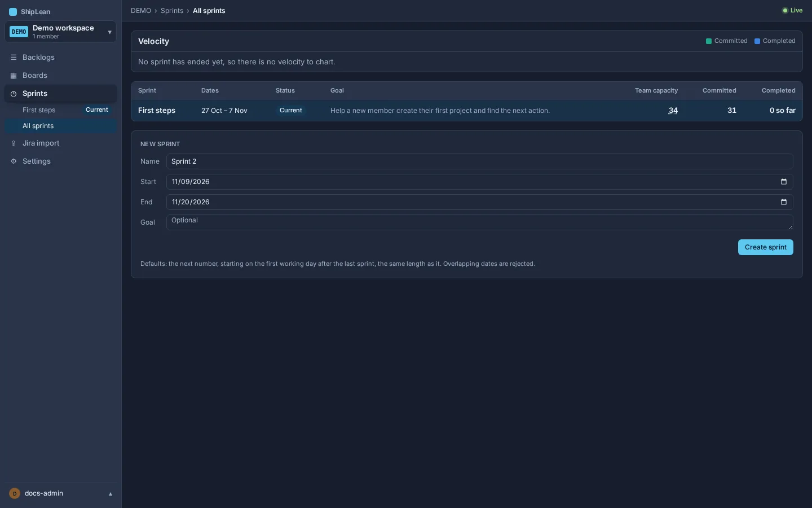Click the Velocity panel heading
The width and height of the screenshot is (812, 508).
(x=153, y=41)
